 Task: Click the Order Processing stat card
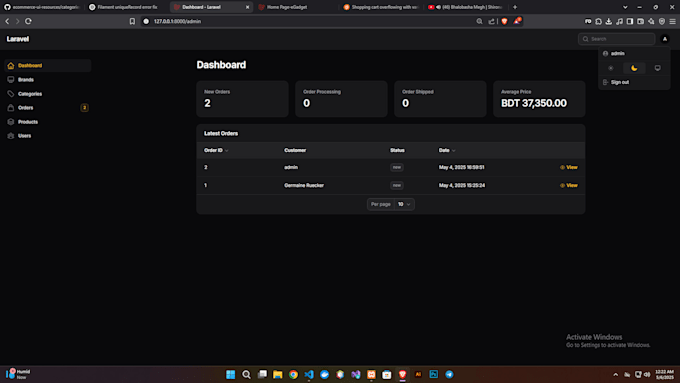pos(341,99)
